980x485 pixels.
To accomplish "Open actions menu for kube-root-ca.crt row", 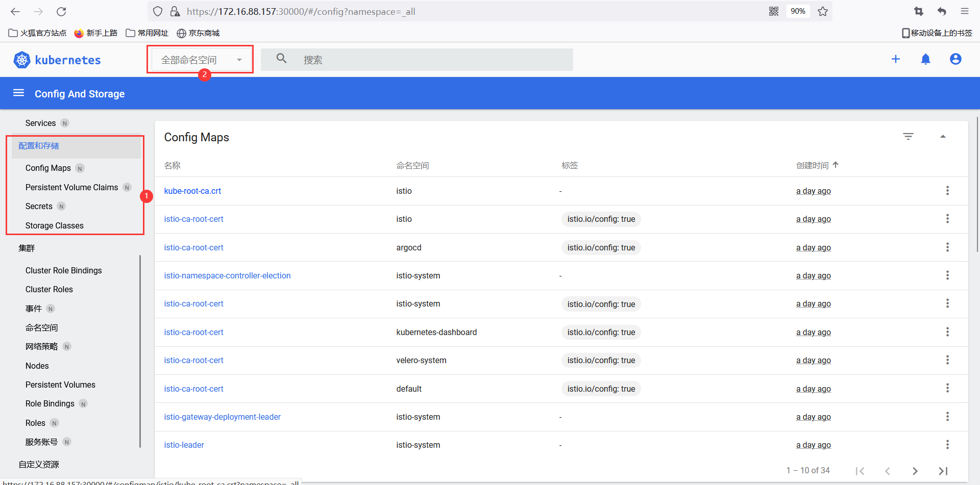I will [x=947, y=191].
